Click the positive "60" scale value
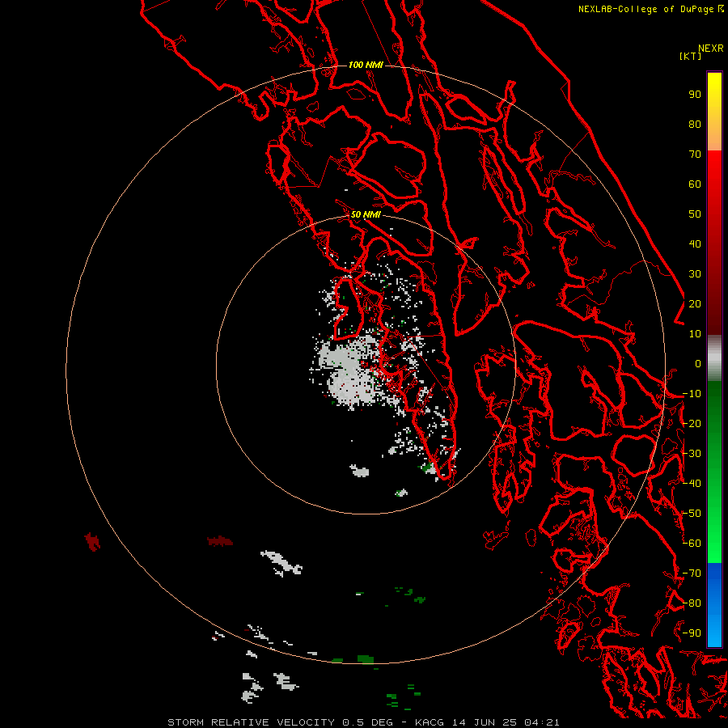The image size is (728, 728). (695, 184)
